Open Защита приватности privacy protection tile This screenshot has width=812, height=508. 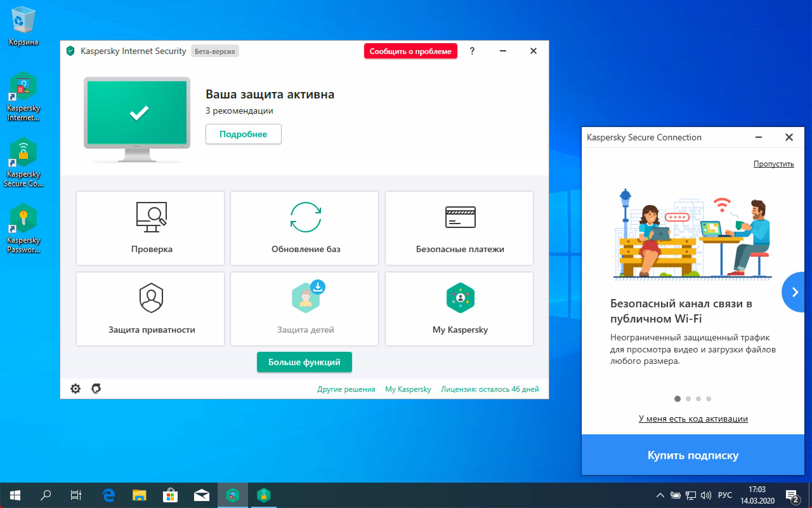click(150, 309)
